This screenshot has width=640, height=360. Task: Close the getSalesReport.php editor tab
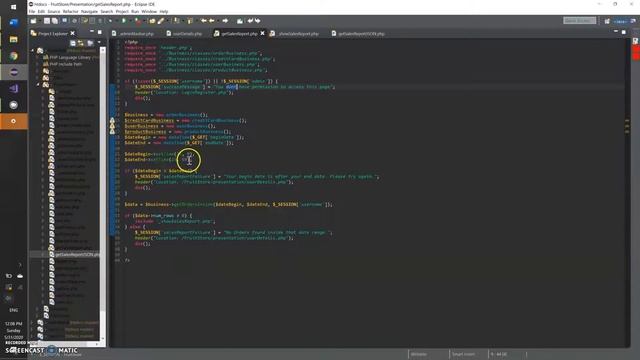point(262,33)
